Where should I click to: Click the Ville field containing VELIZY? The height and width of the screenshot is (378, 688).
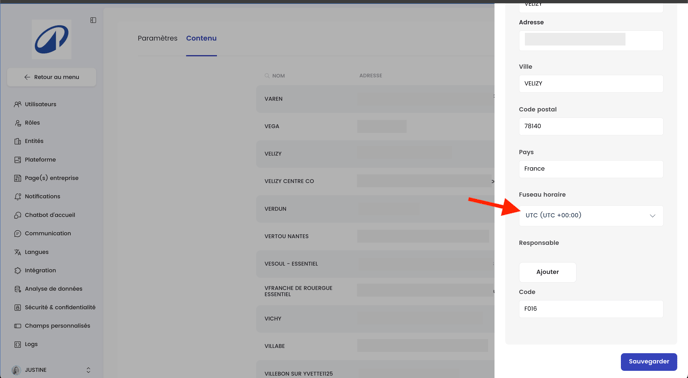(591, 83)
